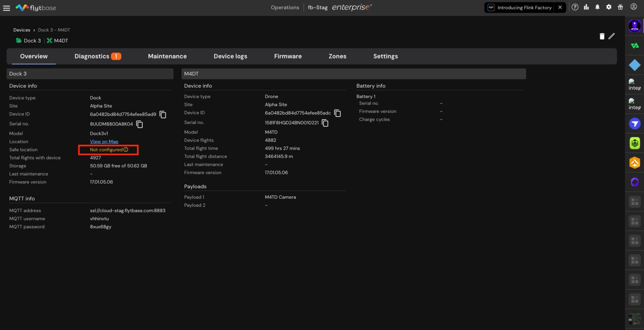Click the Alpha Site value under M4DT
The height and width of the screenshot is (330, 644).
(276, 104)
